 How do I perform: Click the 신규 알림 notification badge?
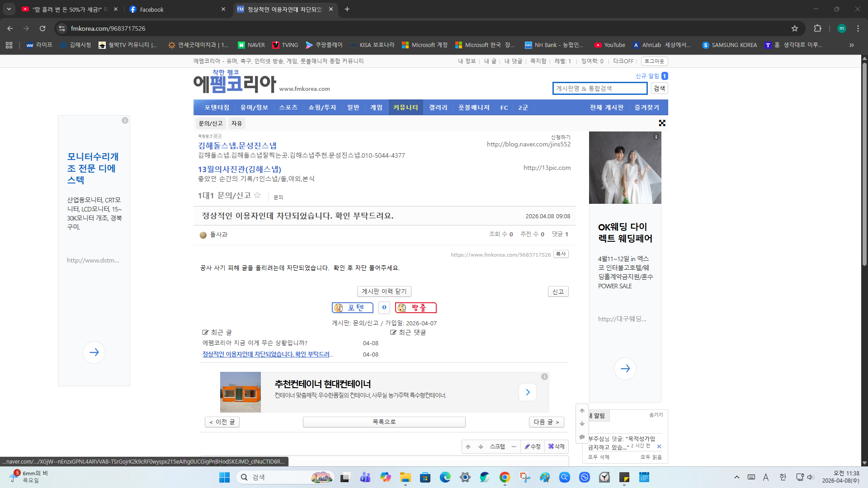[665, 76]
